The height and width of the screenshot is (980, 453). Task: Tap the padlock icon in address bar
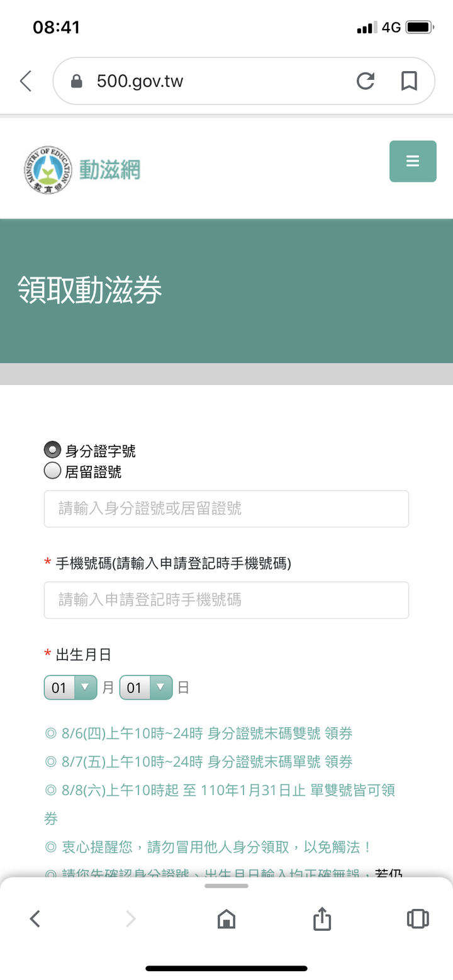coord(77,81)
